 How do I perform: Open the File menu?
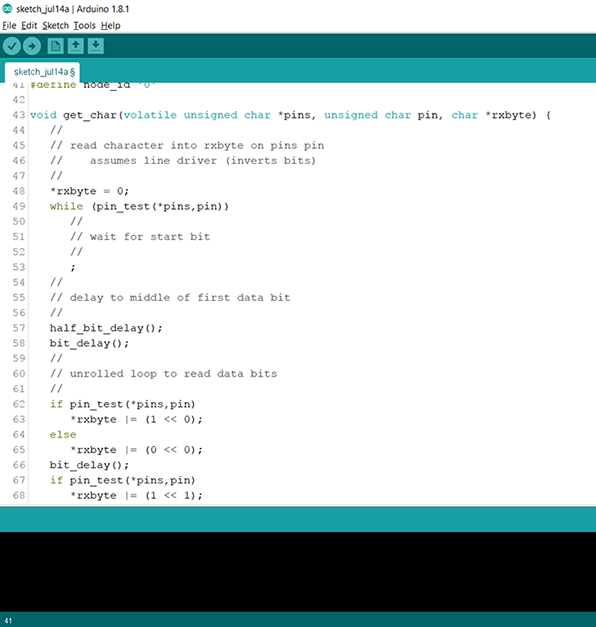click(9, 26)
